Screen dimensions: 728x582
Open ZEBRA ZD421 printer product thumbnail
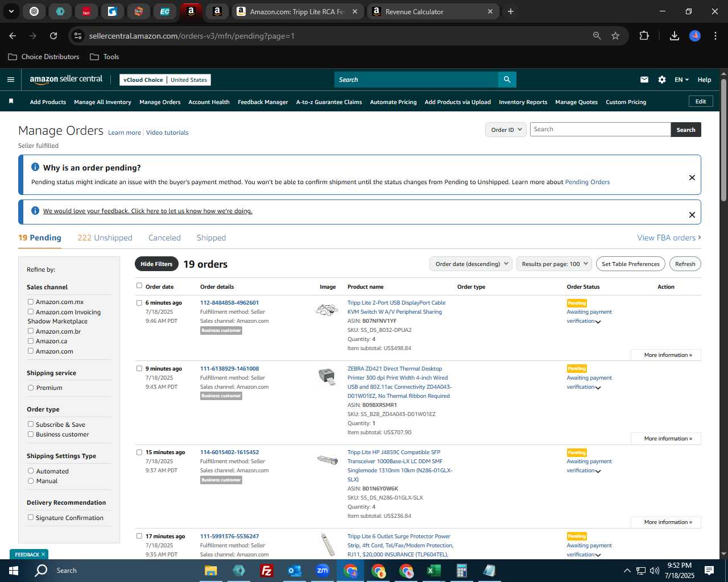pos(327,376)
